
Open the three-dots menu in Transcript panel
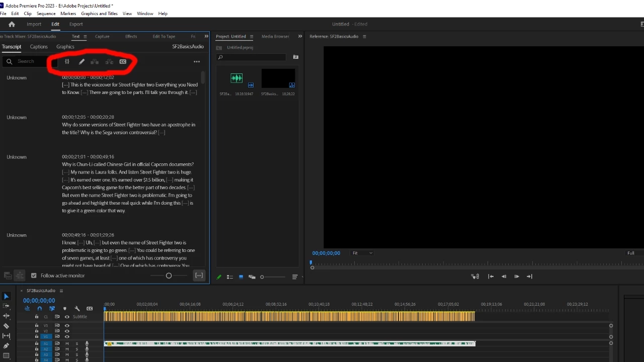click(x=197, y=62)
